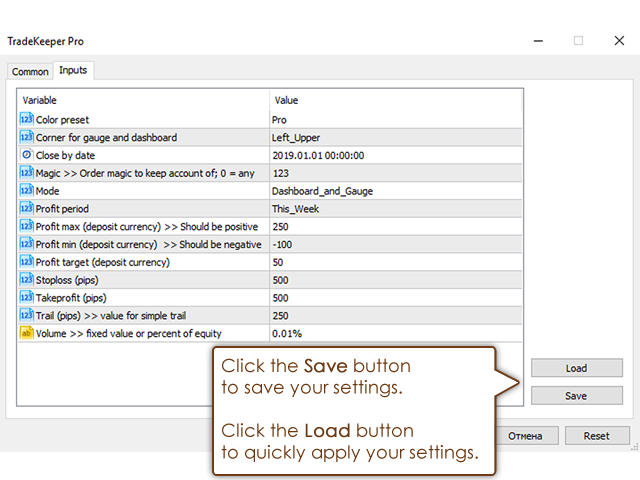The height and width of the screenshot is (480, 640).
Task: Select 'Profit min (deposit currency)' label
Action: tap(149, 244)
